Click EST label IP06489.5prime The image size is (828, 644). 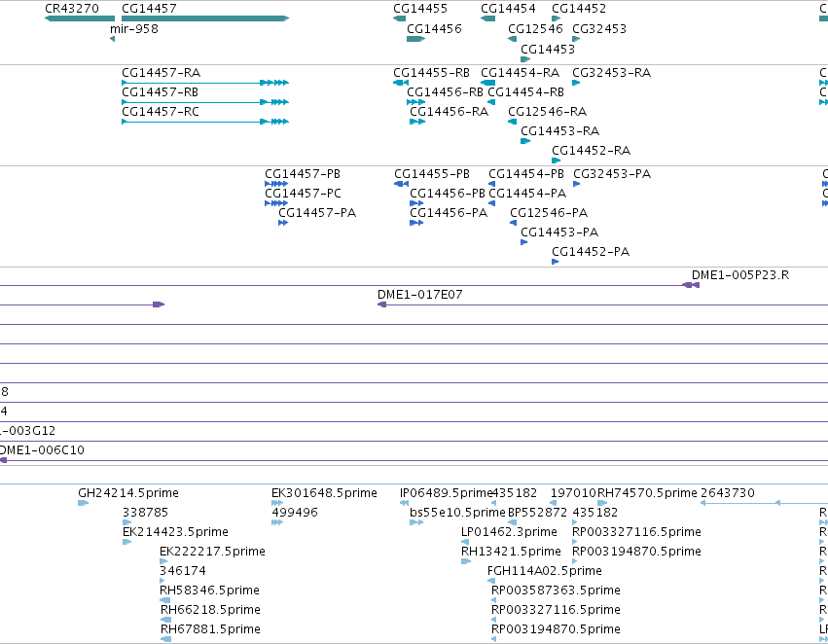[446, 493]
